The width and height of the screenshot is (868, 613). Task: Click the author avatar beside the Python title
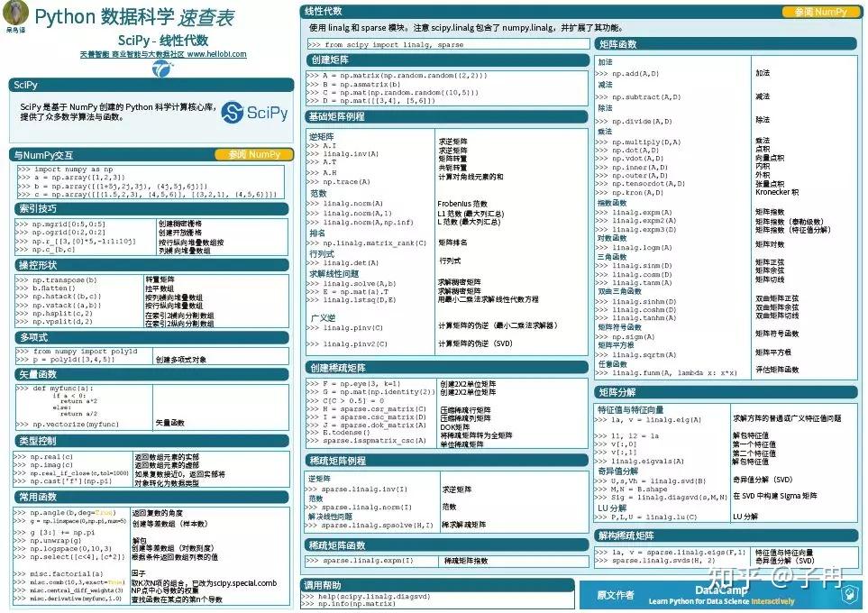pos(15,13)
